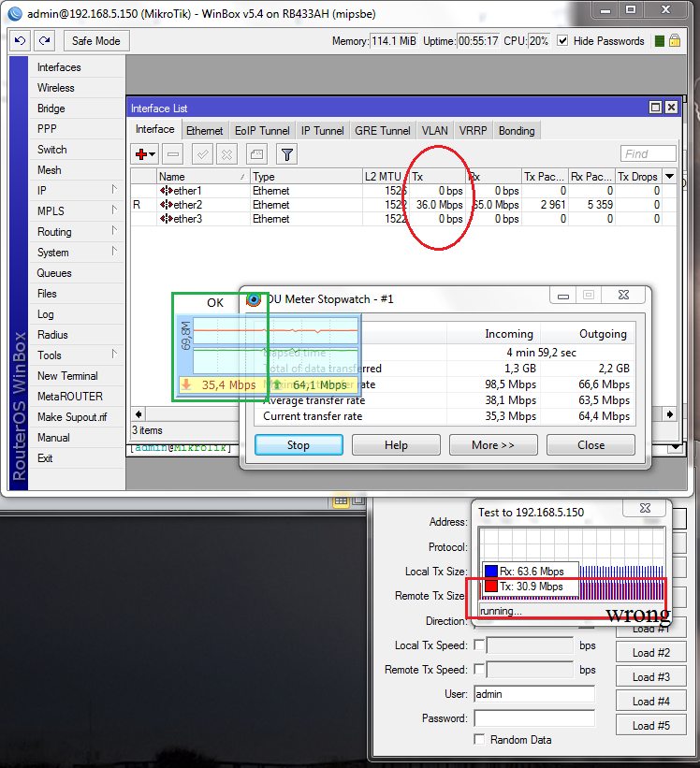
Task: Click the Help button in DU Meter
Action: (396, 444)
